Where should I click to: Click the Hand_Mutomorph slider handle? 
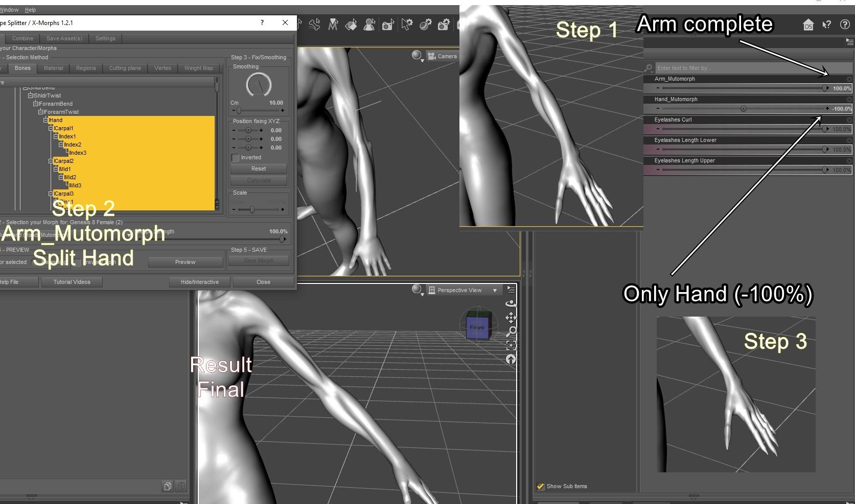click(744, 109)
